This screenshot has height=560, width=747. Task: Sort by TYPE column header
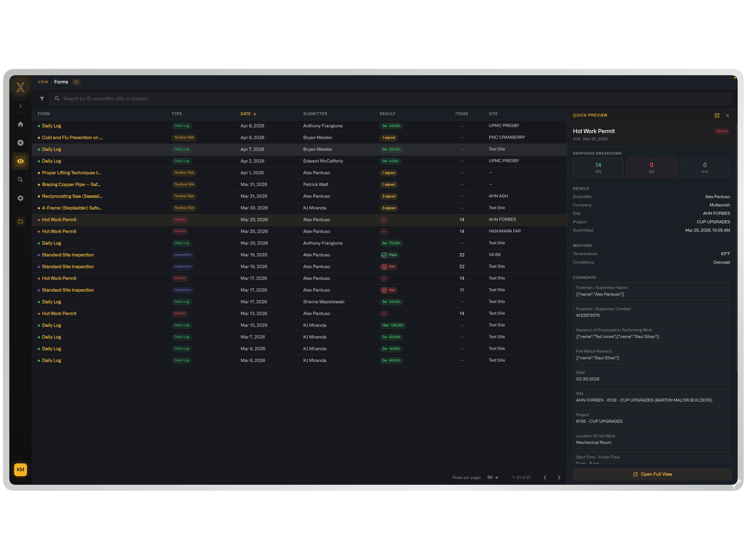pos(177,114)
